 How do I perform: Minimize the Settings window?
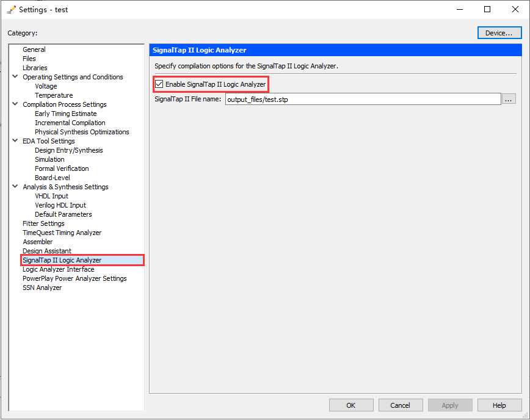[460, 9]
